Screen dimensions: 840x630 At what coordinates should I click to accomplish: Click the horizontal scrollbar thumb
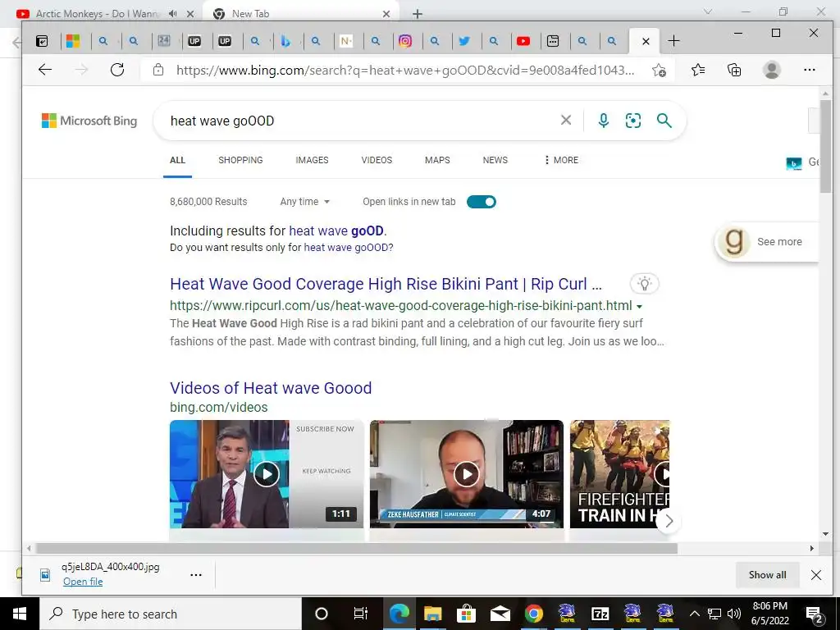coord(356,548)
